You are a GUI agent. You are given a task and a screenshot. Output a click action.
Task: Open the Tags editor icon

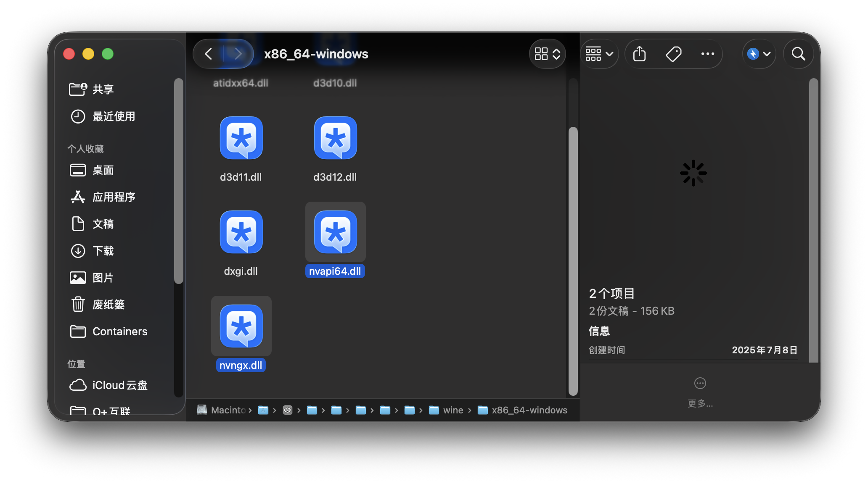tap(674, 54)
